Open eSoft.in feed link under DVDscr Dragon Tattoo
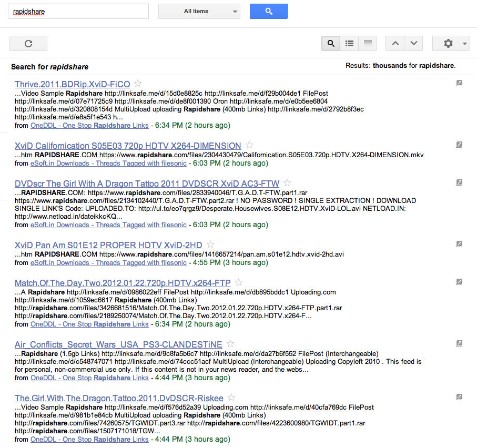 tap(108, 225)
